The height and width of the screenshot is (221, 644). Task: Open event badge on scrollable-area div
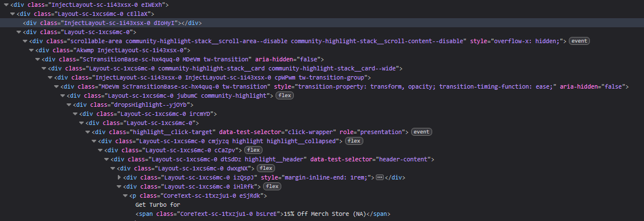pos(579,41)
